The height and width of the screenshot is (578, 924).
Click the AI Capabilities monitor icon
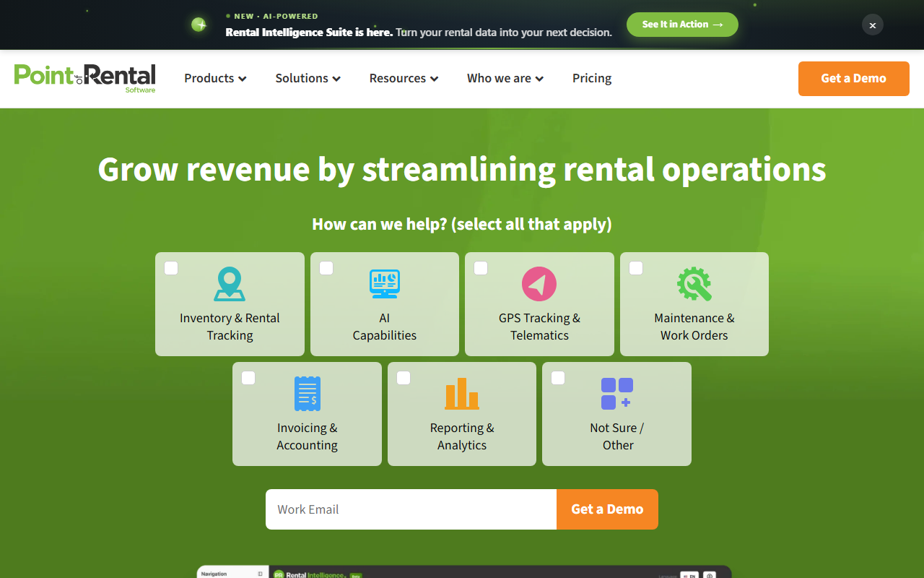[385, 284]
